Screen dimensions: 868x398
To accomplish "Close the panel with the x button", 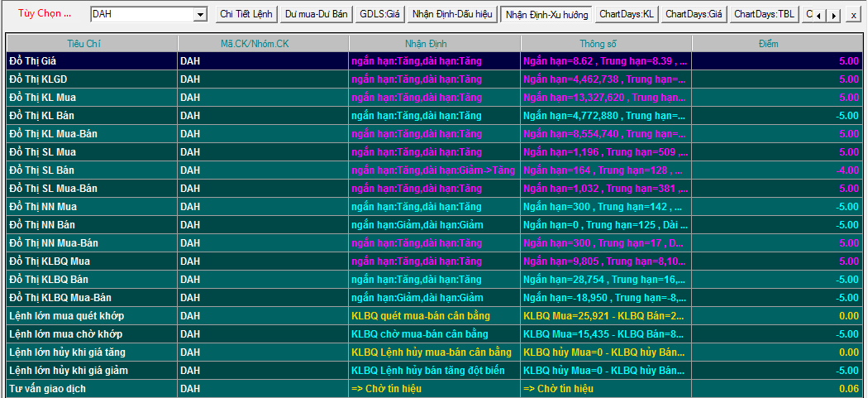I will [x=853, y=16].
